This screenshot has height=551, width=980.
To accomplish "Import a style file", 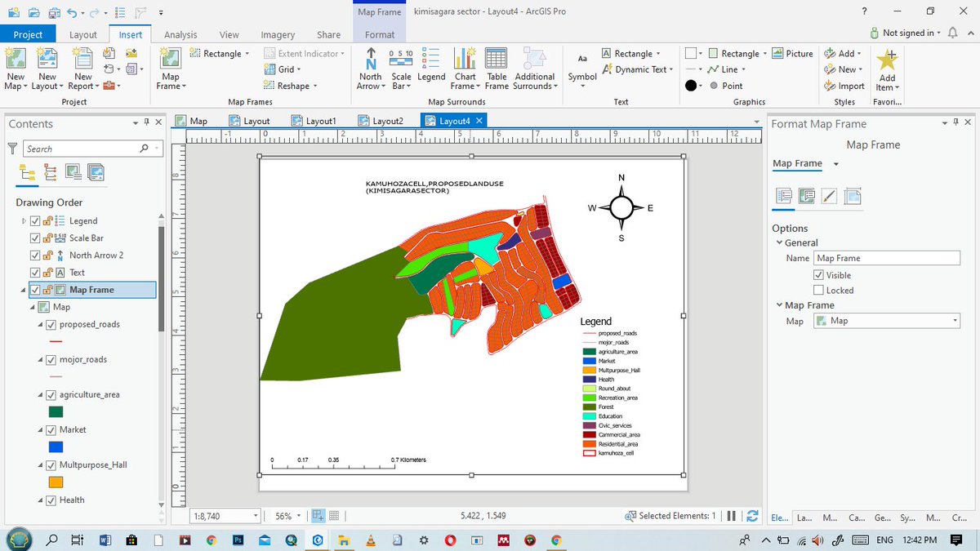I will [x=844, y=86].
